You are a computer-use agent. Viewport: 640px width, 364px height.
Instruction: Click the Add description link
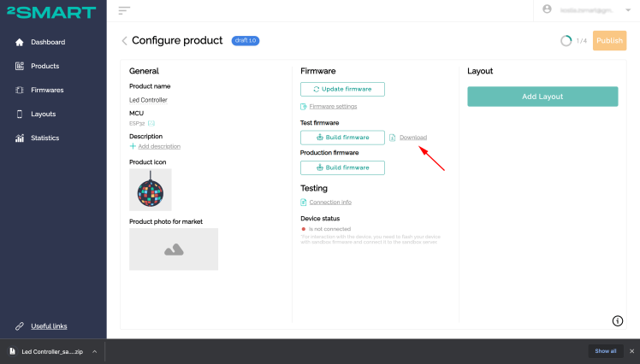click(159, 146)
